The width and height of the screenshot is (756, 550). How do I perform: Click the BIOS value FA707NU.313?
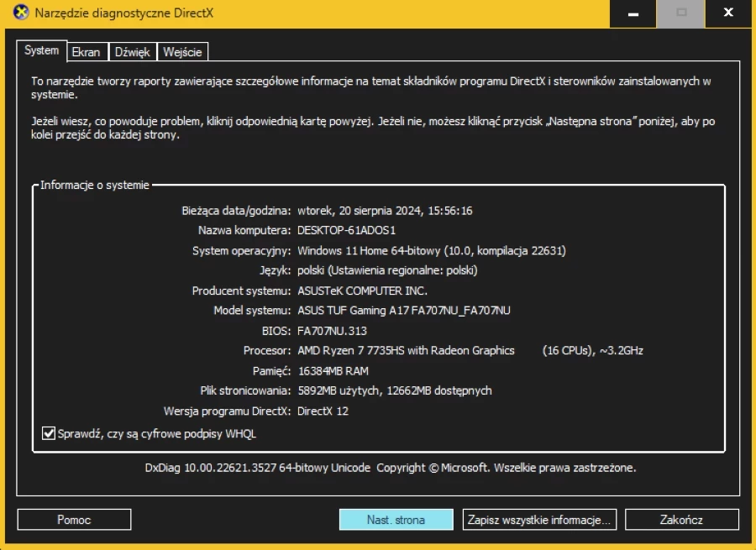click(332, 331)
